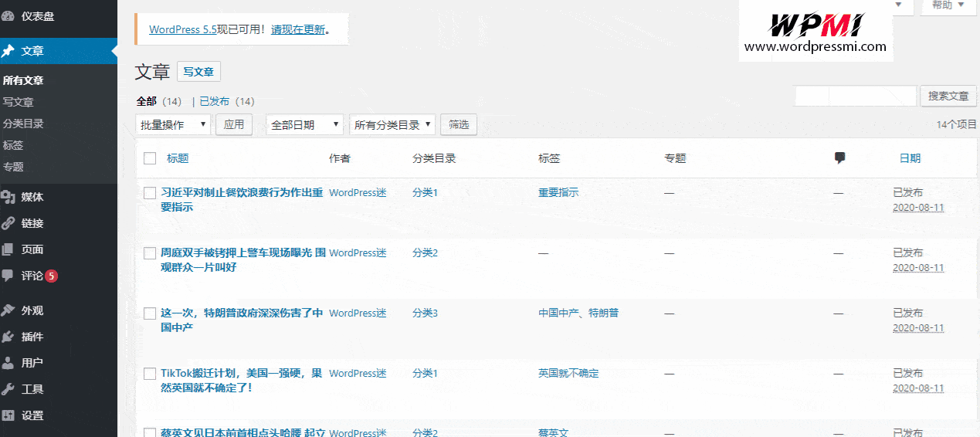This screenshot has width=980, height=437.
Task: Click the 评论 speech bubble icon in sidebar
Action: (8, 276)
